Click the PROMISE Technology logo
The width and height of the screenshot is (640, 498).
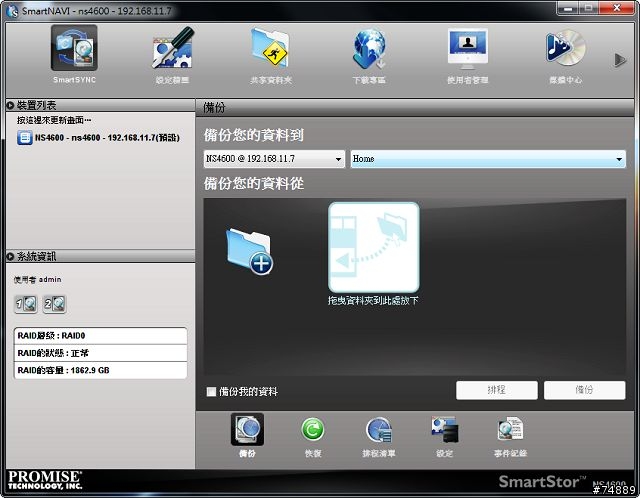coord(45,480)
